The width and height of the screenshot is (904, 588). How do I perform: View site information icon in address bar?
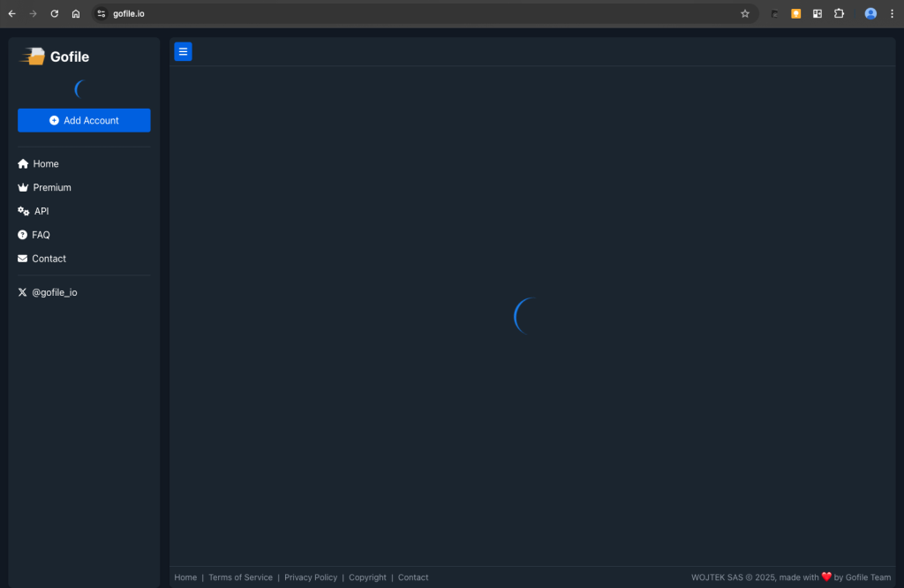point(101,14)
